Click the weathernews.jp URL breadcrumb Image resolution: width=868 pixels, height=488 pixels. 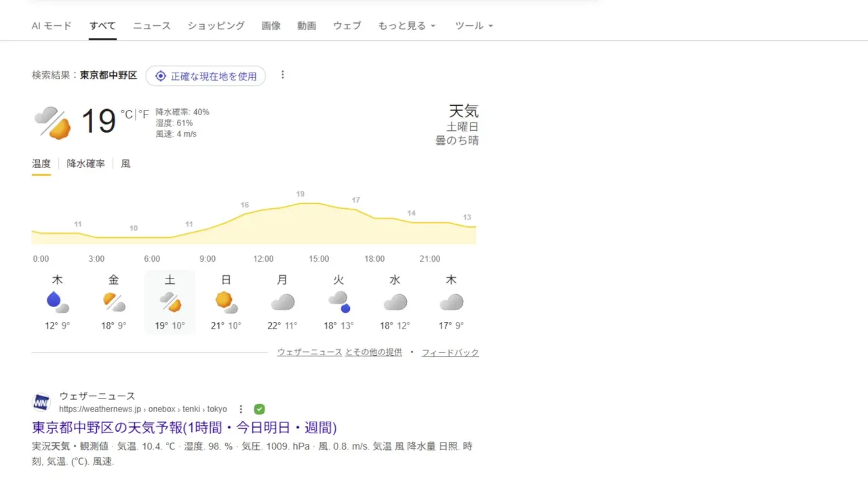(143, 409)
